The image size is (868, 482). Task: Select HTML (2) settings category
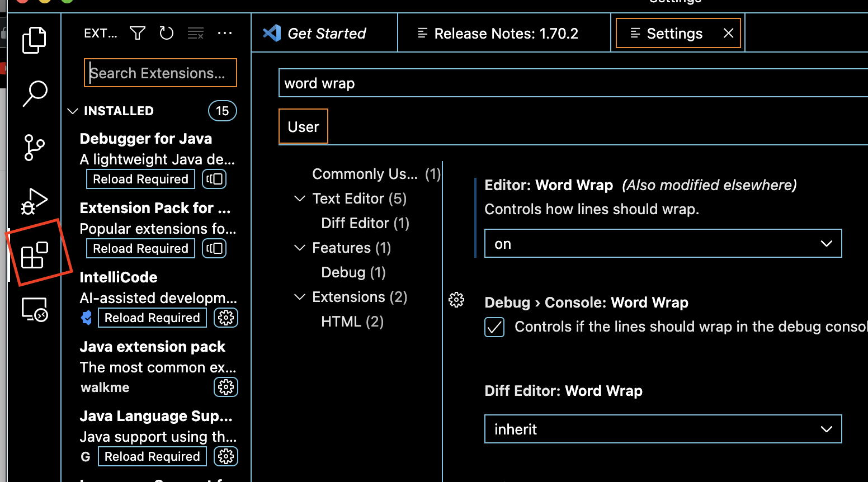352,322
